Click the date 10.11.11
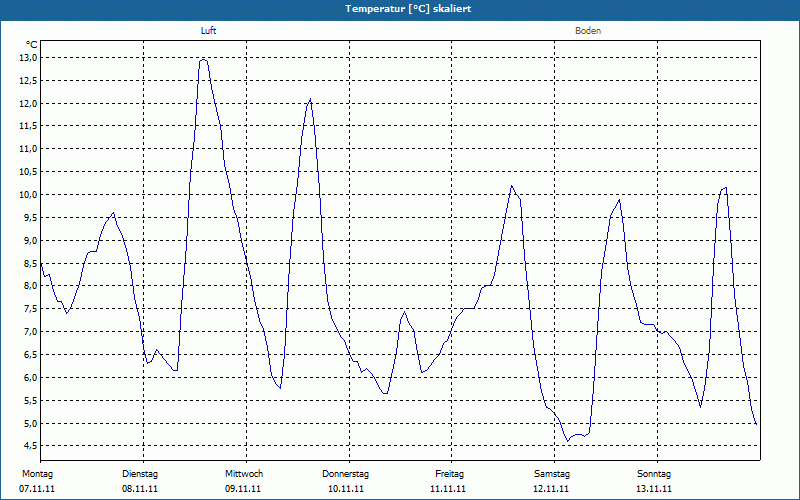This screenshot has width=800, height=500. pyautogui.click(x=346, y=489)
